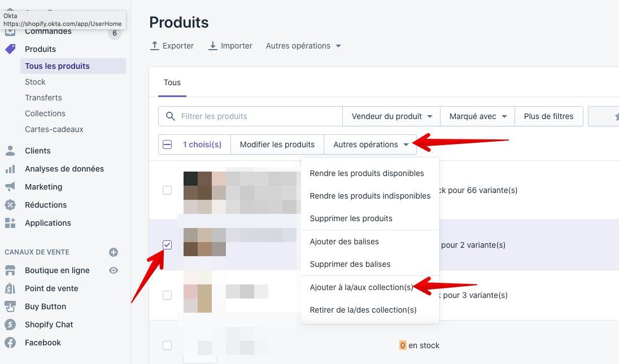Check the first product row checkbox
The height and width of the screenshot is (364, 619).
pos(167,190)
